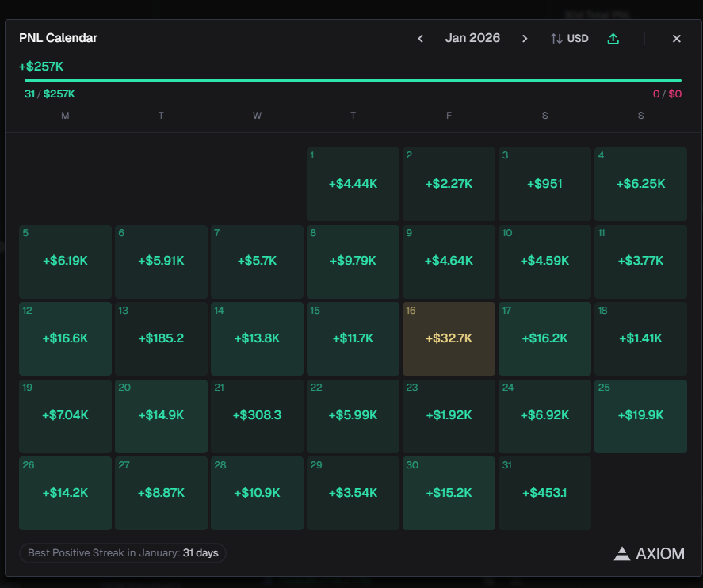This screenshot has height=588, width=703.
Task: Click the W weekday column header
Action: (257, 116)
